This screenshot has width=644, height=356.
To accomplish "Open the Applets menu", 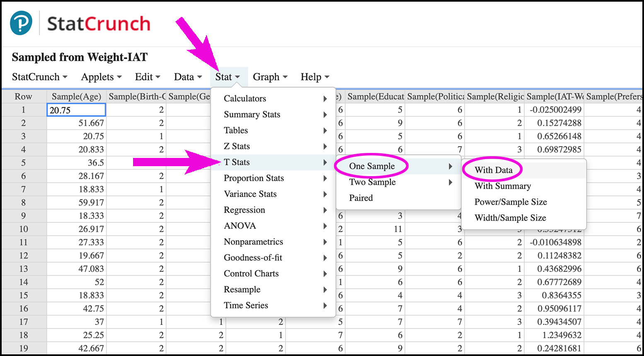I will pos(101,77).
